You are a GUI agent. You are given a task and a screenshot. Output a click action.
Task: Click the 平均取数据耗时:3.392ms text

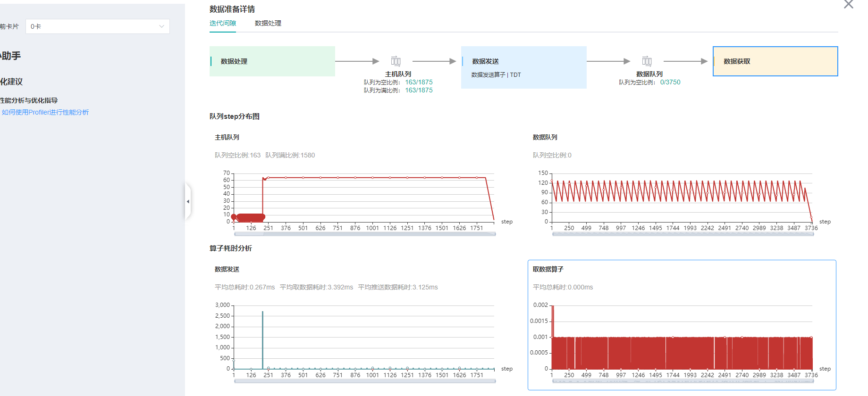pyautogui.click(x=316, y=287)
